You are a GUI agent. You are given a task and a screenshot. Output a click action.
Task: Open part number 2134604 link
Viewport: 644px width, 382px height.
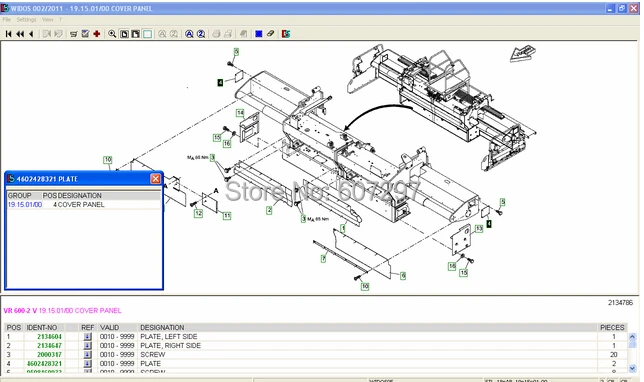[49, 336]
